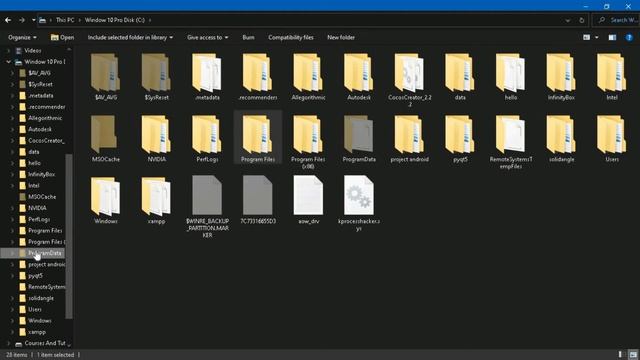Open Include selected folder in library dropdown
The image size is (640, 360).
[130, 37]
